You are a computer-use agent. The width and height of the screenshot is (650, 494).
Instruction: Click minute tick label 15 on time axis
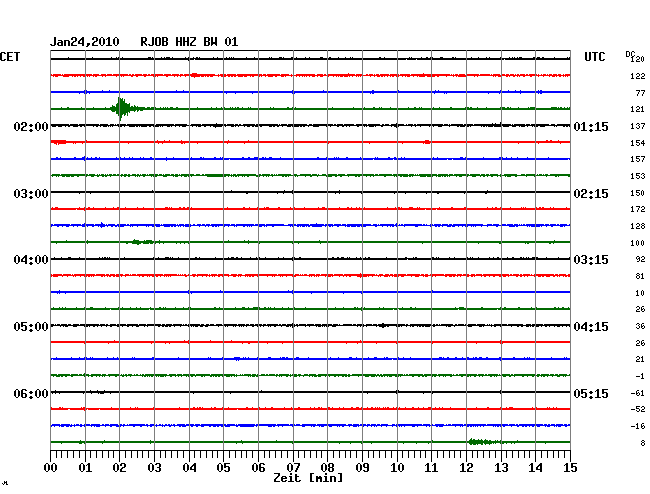point(570,468)
